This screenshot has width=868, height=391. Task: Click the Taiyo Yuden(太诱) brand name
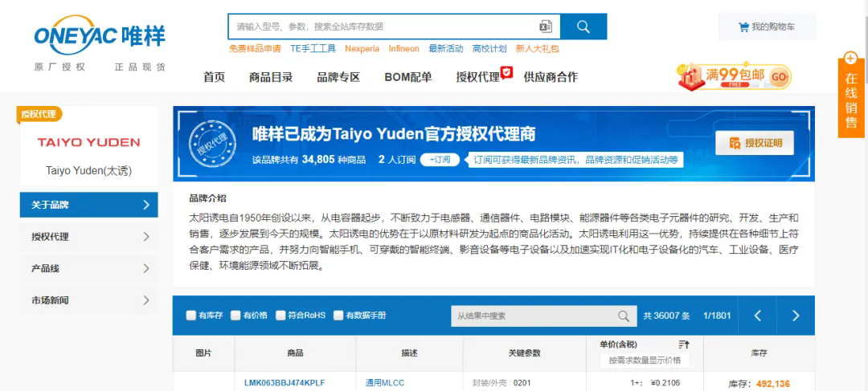point(88,171)
